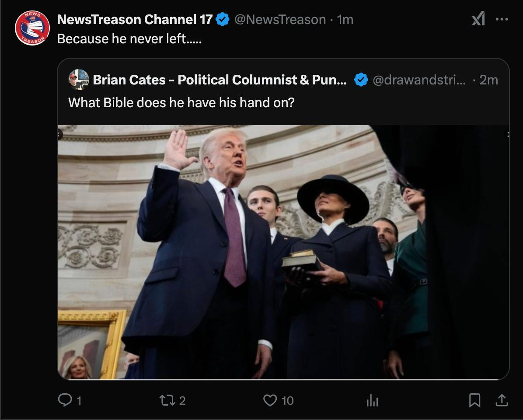Share post via upload arrow icon

tap(502, 400)
